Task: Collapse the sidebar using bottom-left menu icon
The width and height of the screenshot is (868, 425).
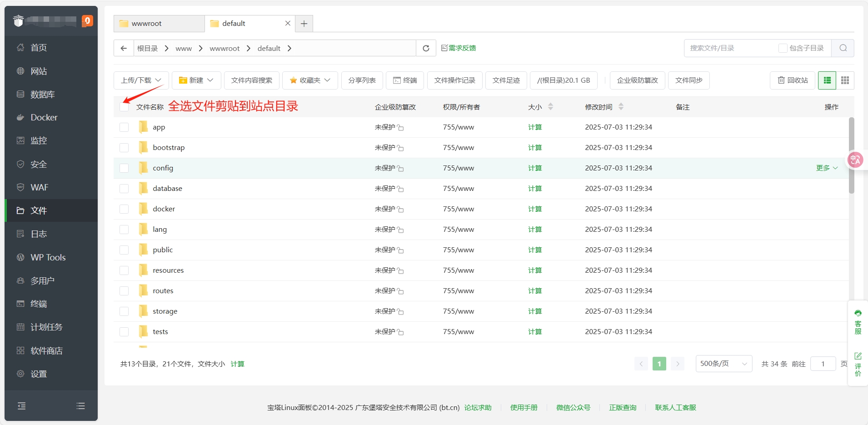Action: pos(21,406)
